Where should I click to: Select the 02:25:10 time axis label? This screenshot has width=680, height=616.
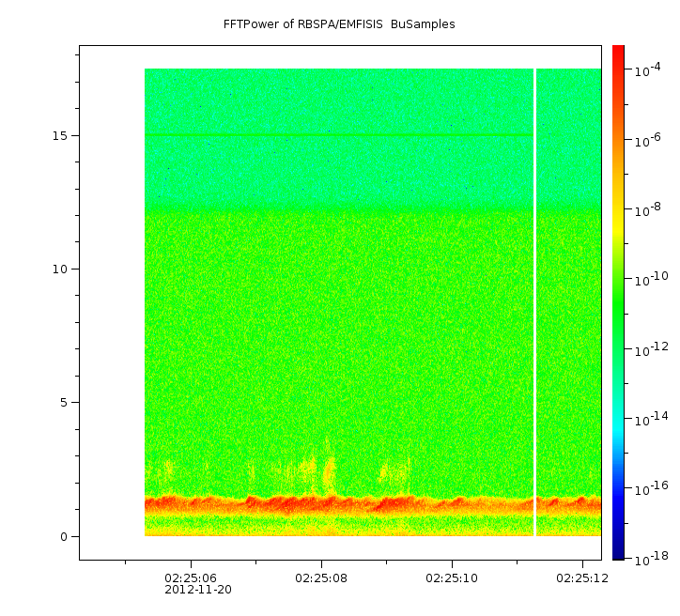tap(453, 577)
